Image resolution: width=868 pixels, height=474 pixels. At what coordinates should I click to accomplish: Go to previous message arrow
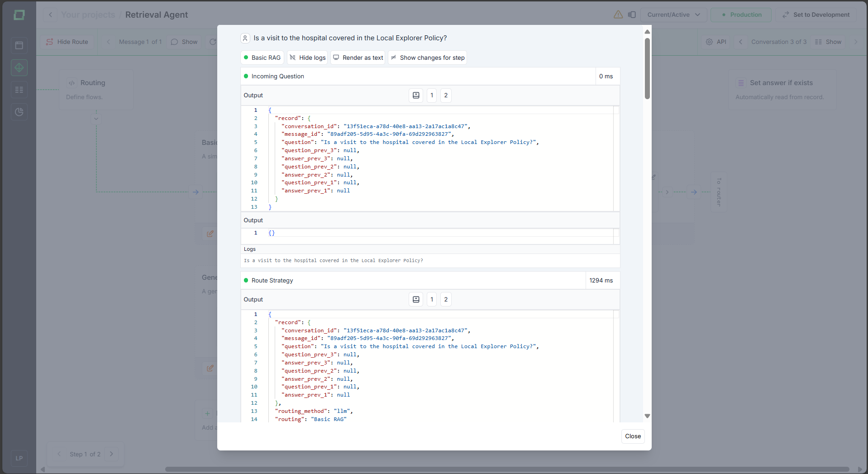[x=108, y=42]
